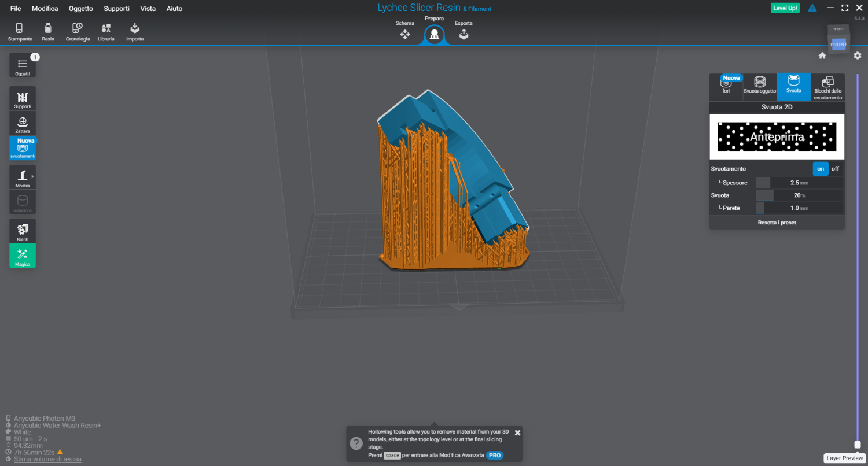Turn Svuotamento off
Image resolution: width=868 pixels, height=466 pixels.
(x=835, y=169)
